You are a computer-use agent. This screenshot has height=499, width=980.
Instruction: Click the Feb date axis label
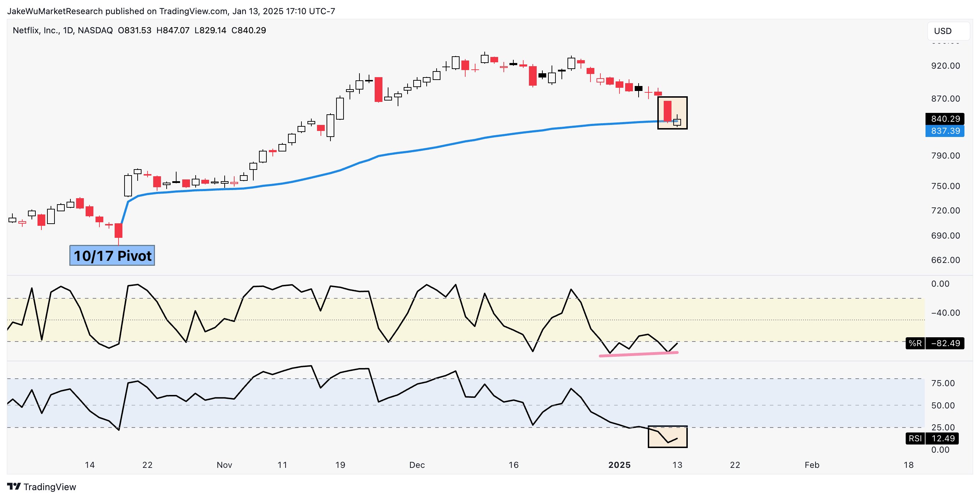812,465
